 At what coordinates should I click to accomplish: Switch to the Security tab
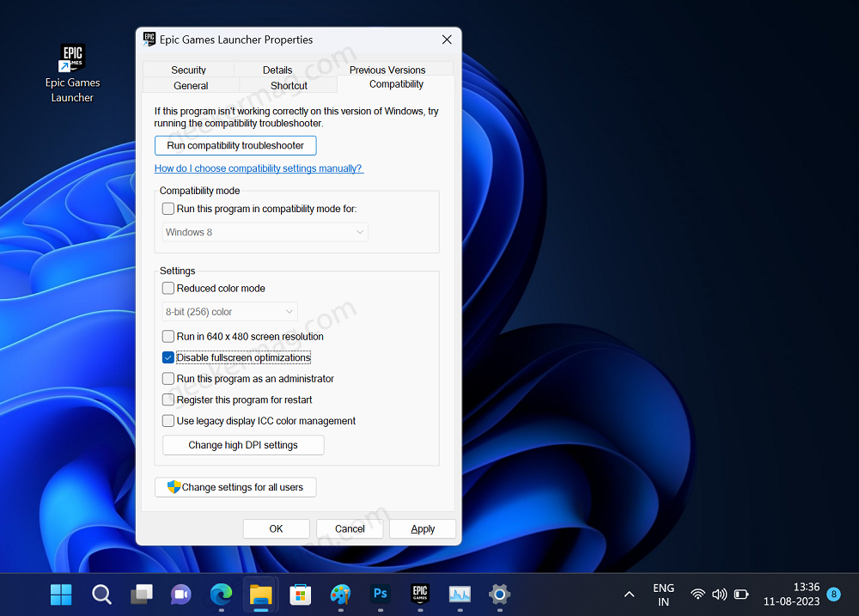pyautogui.click(x=188, y=70)
